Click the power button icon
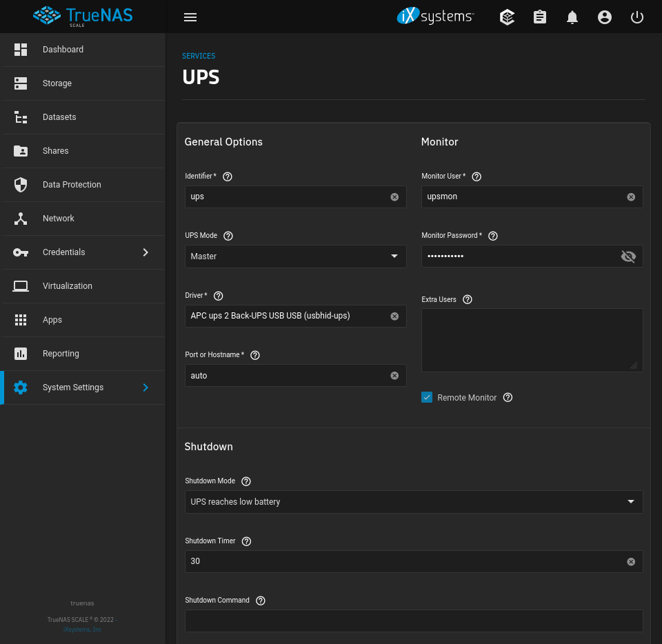The width and height of the screenshot is (662, 644). point(636,17)
